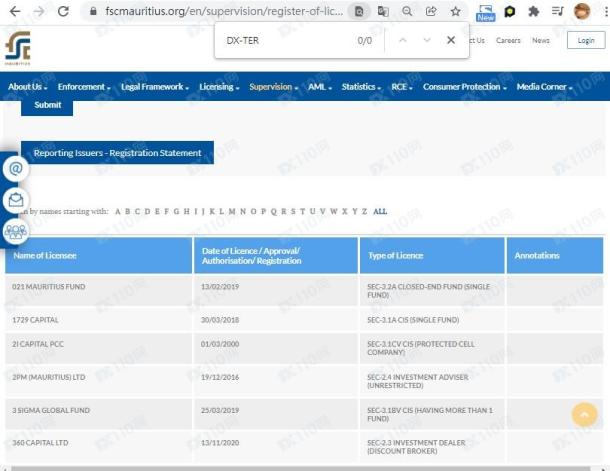Filter names starting with letter Z
Image resolution: width=610 pixels, height=471 pixels.
pyautogui.click(x=365, y=212)
